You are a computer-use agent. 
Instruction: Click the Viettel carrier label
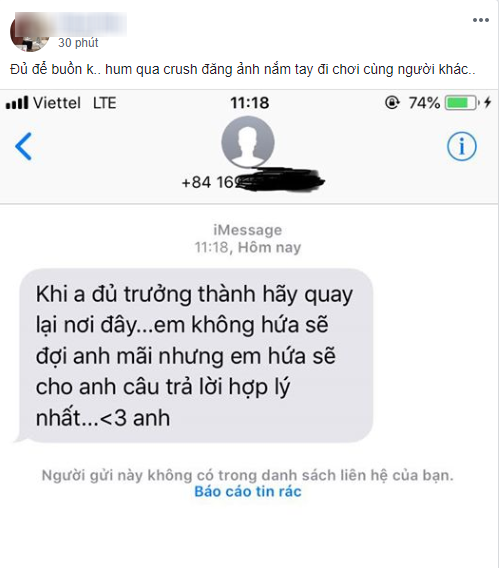[57, 103]
